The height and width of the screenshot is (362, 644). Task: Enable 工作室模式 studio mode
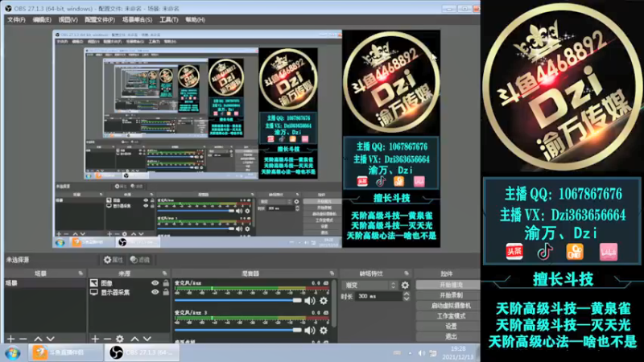pos(448,316)
